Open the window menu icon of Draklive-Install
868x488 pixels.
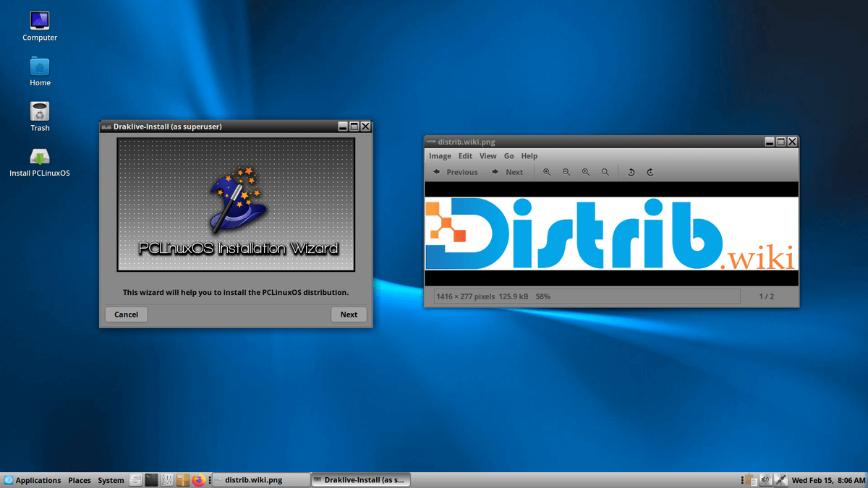tap(106, 127)
